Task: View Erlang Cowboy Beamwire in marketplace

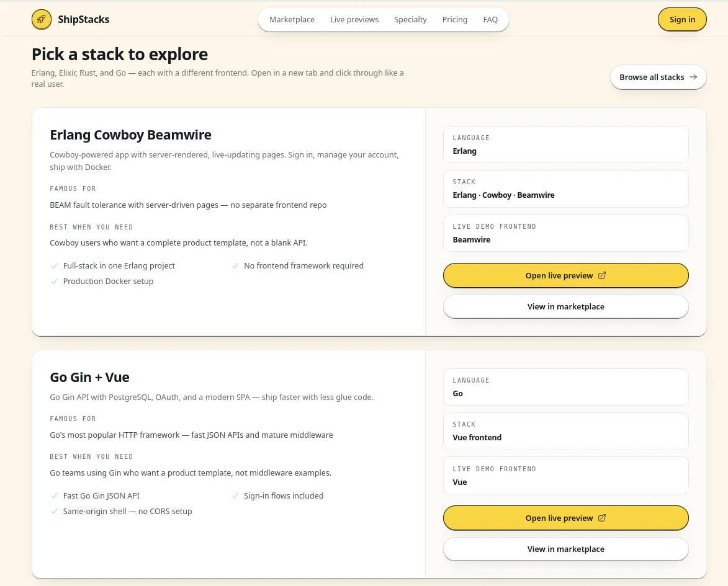Action: tap(565, 307)
